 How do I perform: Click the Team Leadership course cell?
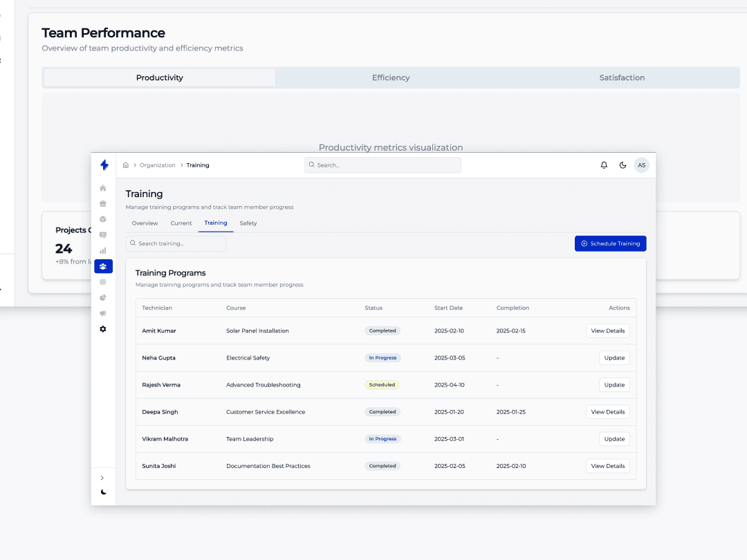click(x=250, y=439)
